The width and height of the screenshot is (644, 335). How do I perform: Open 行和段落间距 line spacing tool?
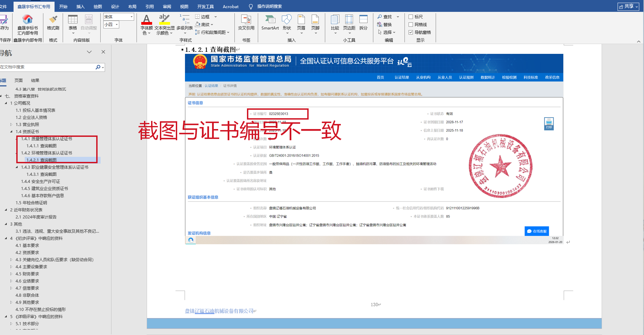212,32
